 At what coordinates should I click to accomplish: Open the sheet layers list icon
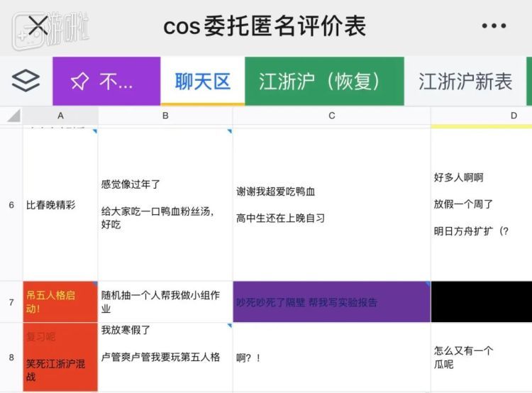(26, 81)
